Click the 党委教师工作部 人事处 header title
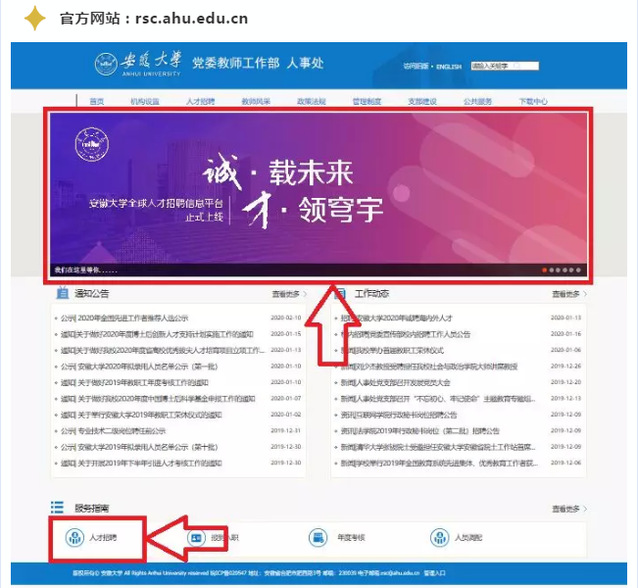 [x=258, y=63]
